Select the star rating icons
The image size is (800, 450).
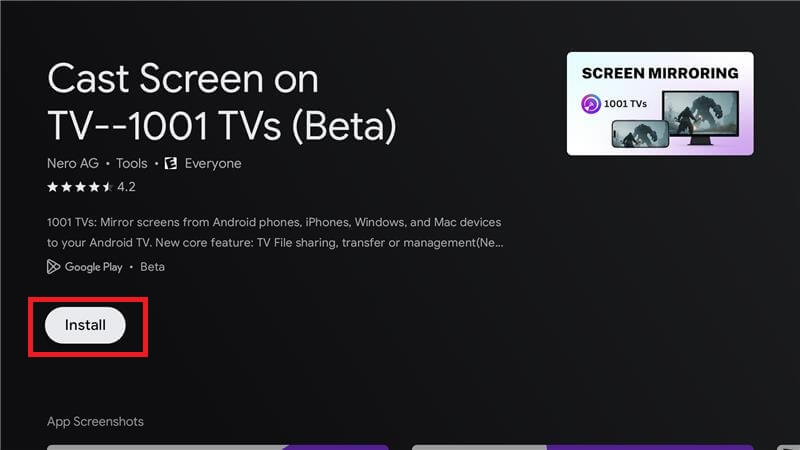(80, 187)
